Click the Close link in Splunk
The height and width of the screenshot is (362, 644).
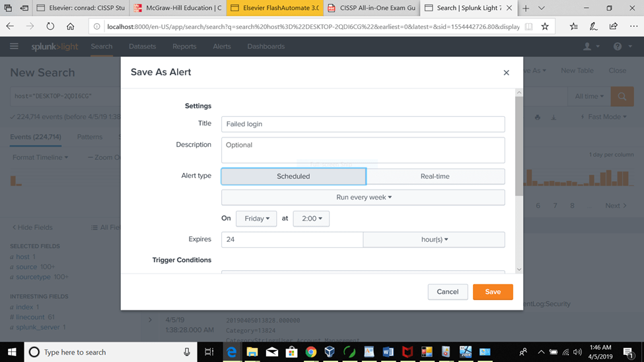[618, 71]
